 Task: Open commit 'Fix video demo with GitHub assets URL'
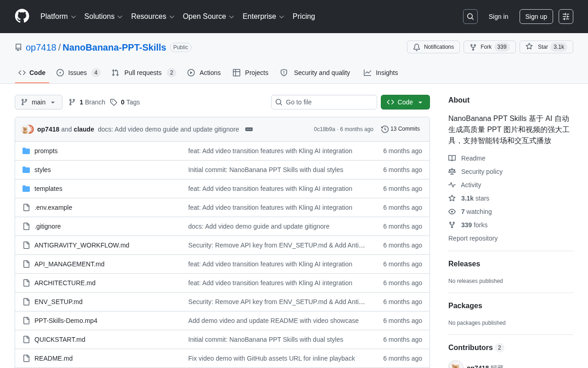click(x=271, y=358)
